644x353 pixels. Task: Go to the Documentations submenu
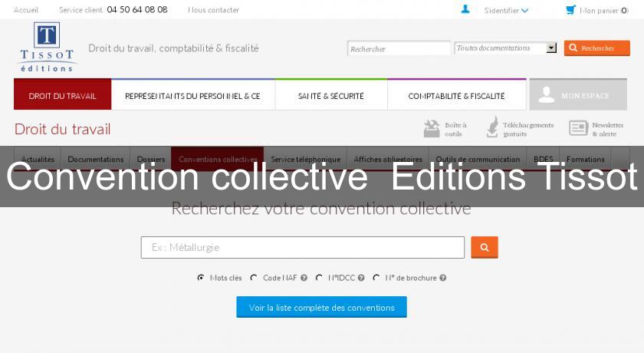(x=96, y=159)
